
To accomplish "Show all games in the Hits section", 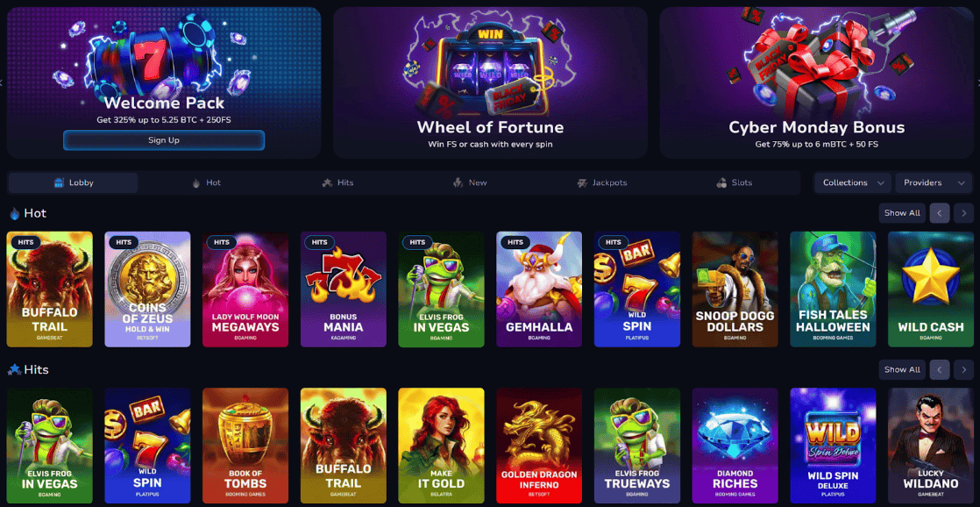I will coord(902,369).
